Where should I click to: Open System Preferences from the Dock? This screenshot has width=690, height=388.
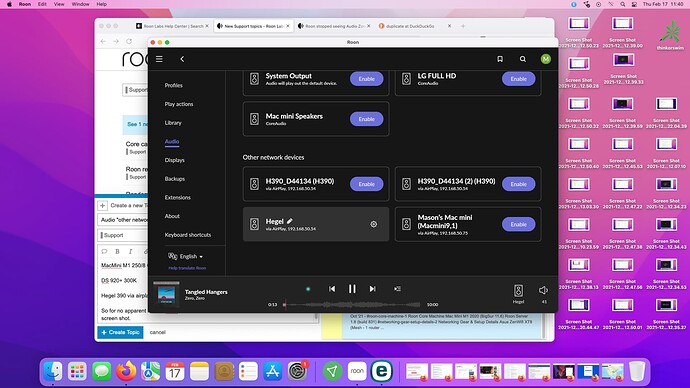pyautogui.click(x=297, y=371)
